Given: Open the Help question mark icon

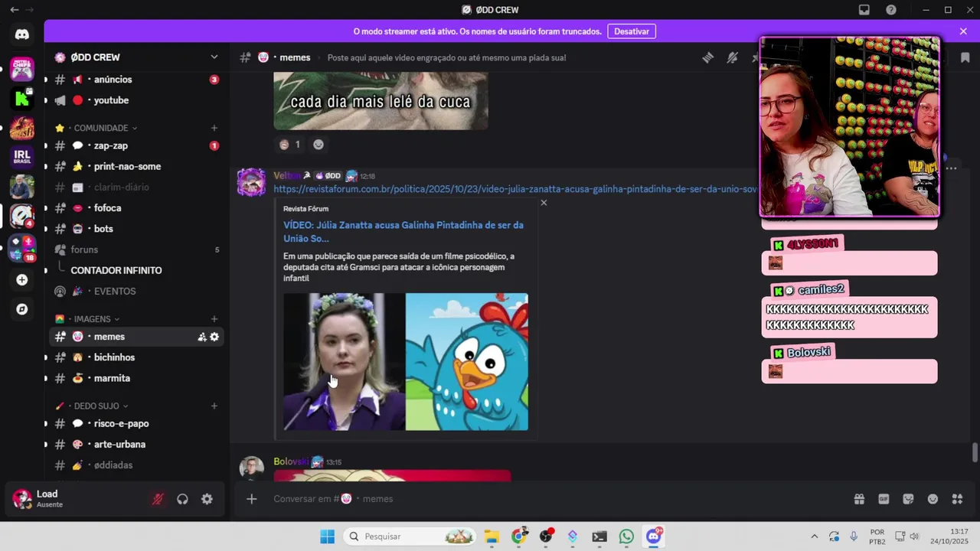Looking at the screenshot, I should 891,10.
